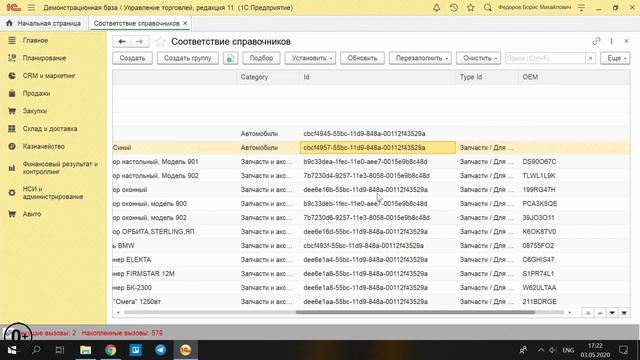Jump to last row arrow button
The height and width of the screenshot is (360, 640).
pos(624,313)
